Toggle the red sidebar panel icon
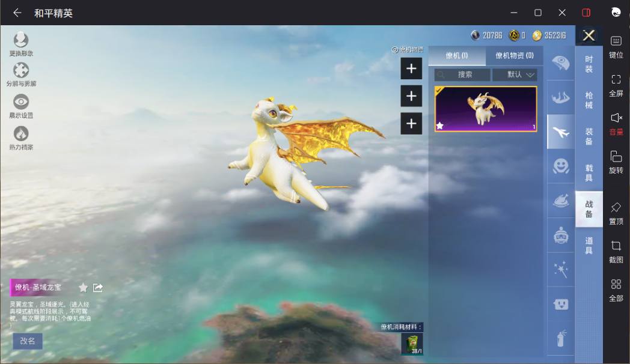 (x=586, y=13)
